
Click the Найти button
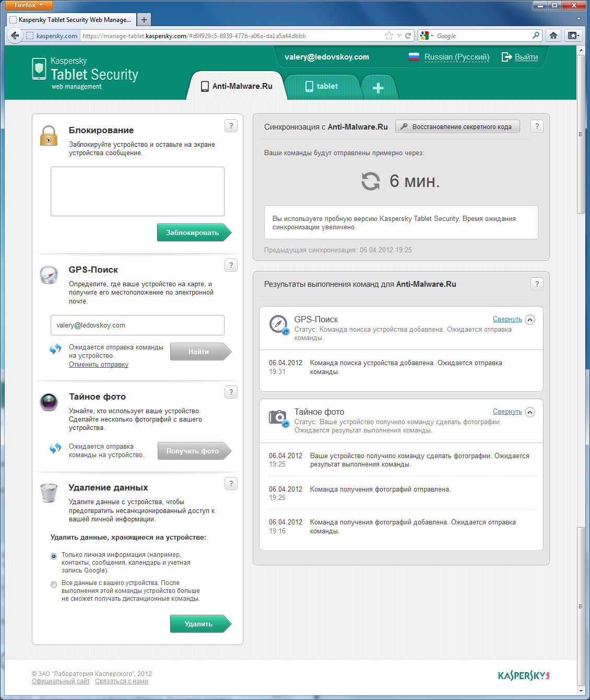[x=200, y=352]
